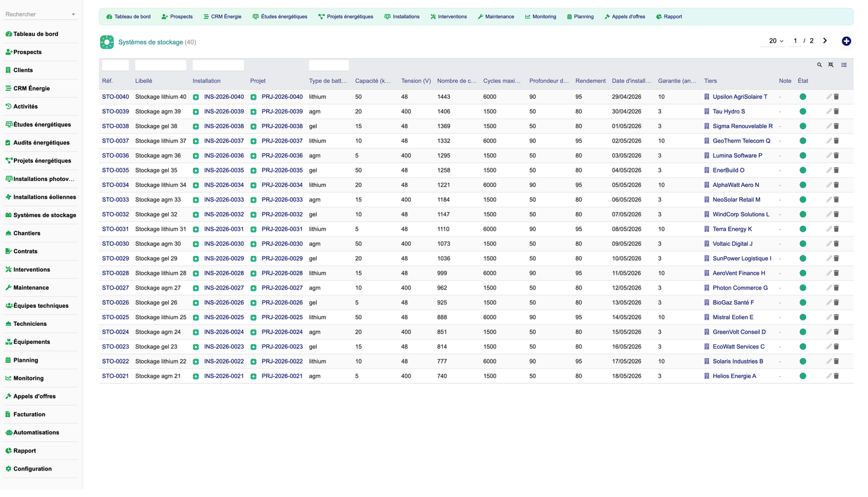Screen dimensions: 868x497
Task: Open CRM Énergie in the top navigation
Action: 222,17
